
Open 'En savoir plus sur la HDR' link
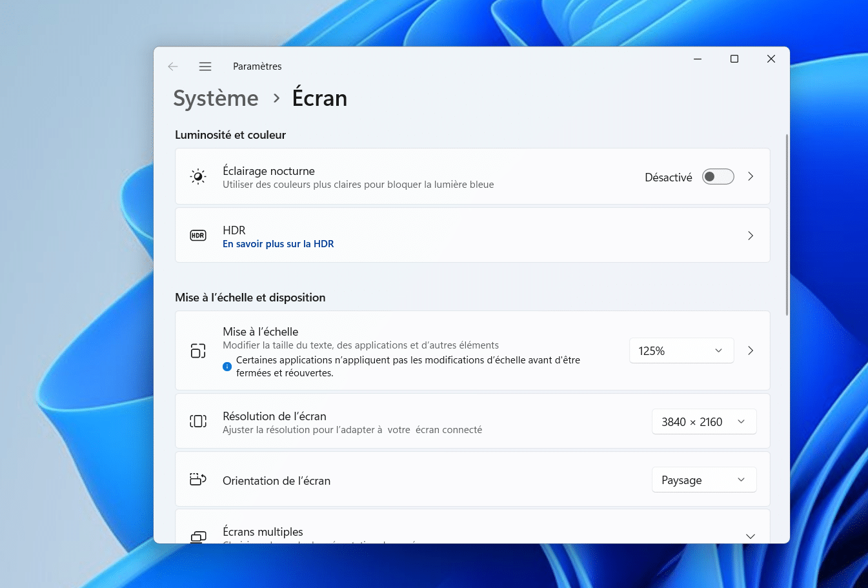pos(278,244)
